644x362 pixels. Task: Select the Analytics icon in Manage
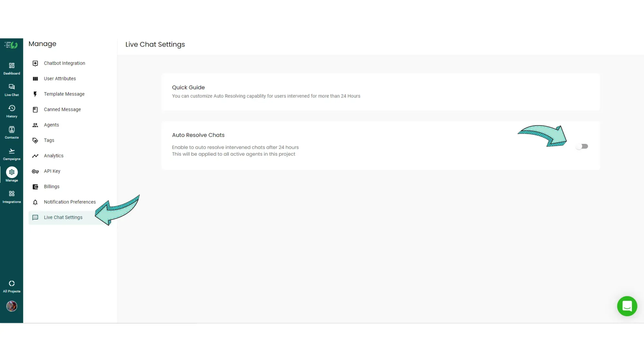[35, 156]
